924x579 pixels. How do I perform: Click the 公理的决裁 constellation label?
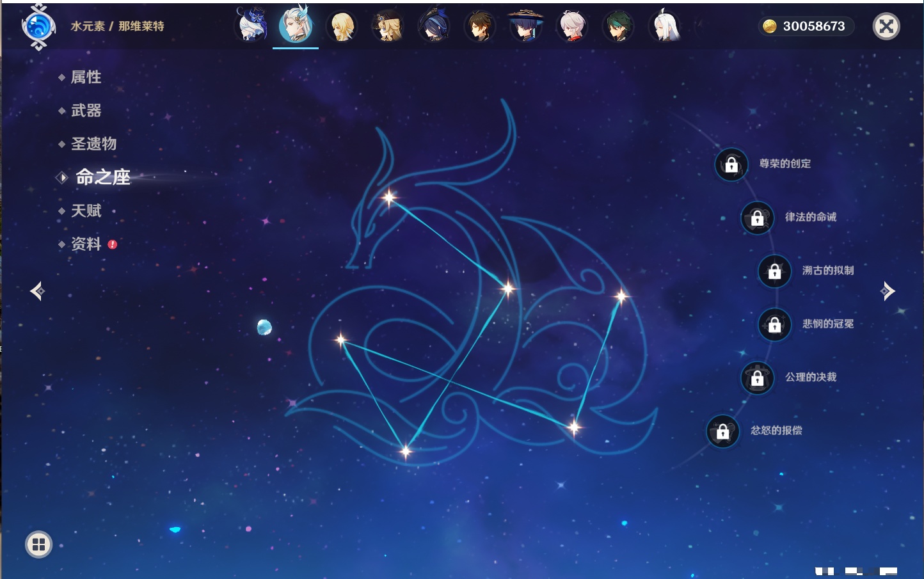(811, 377)
